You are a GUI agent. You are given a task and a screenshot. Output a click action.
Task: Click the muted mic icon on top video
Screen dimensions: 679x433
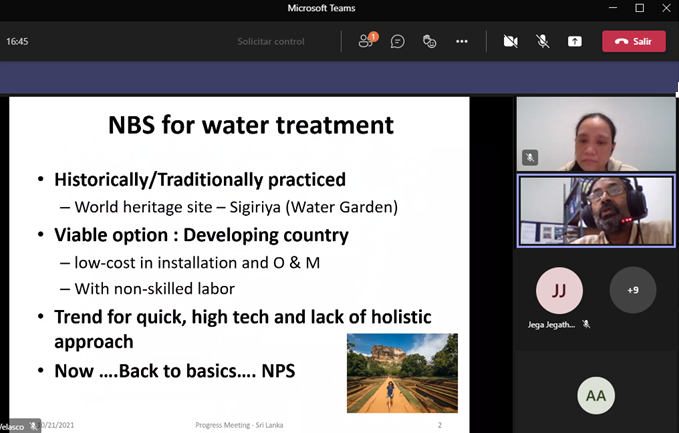point(530,158)
